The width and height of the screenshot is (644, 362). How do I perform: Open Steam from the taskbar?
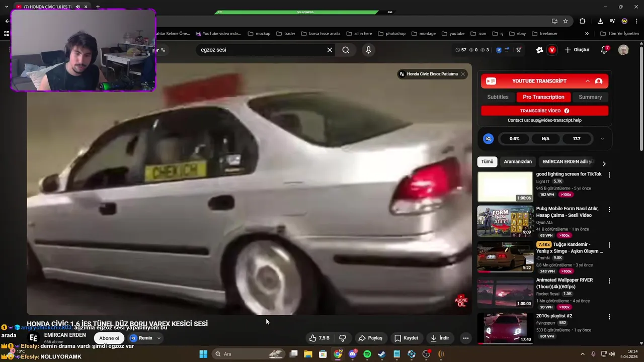pos(382,354)
